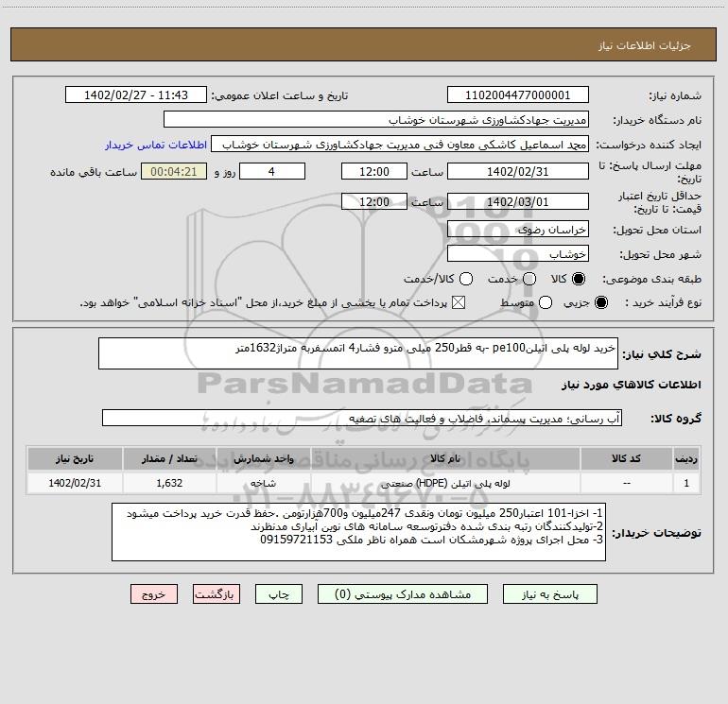Click the گروه کالا field

pos(362,418)
